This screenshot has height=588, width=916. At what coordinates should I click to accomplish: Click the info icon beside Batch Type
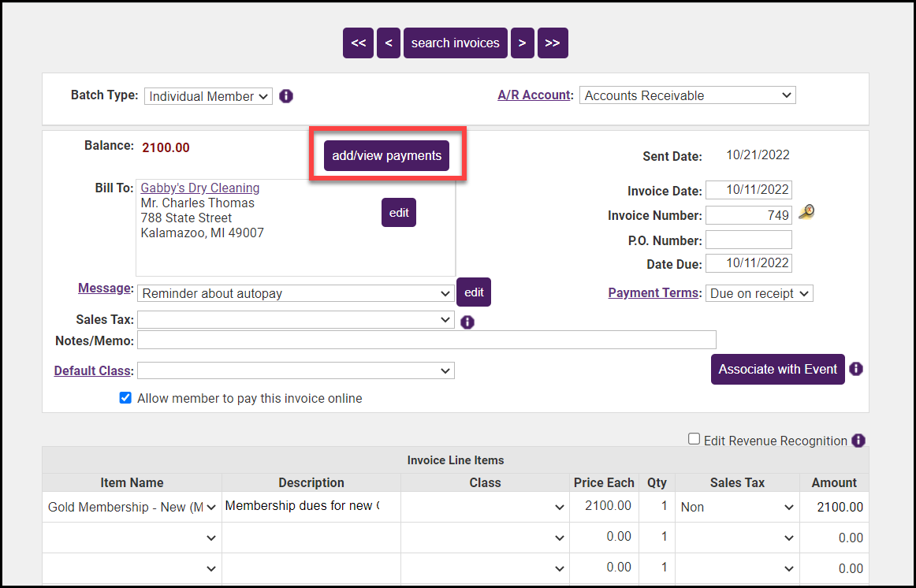pyautogui.click(x=286, y=96)
